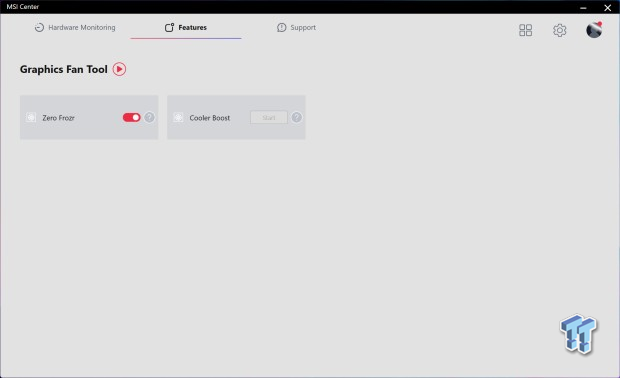The image size is (620, 378).
Task: Start Cooler Boost
Action: point(269,117)
